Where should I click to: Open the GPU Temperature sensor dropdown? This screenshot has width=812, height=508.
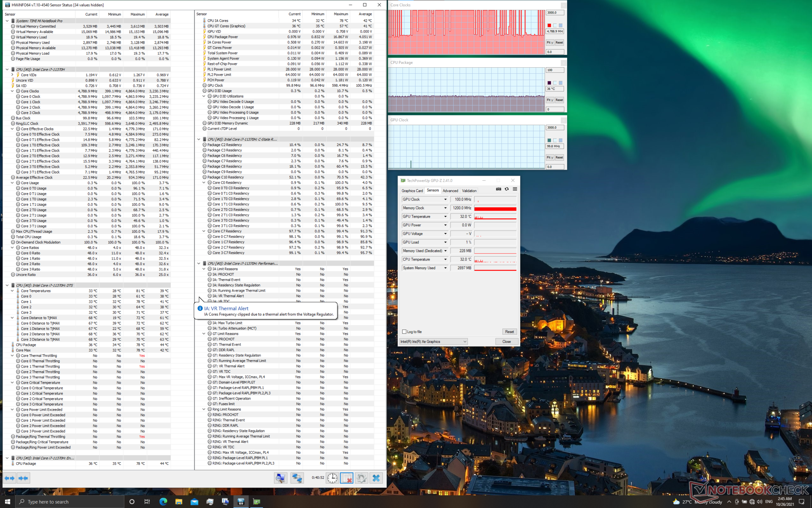445,217
